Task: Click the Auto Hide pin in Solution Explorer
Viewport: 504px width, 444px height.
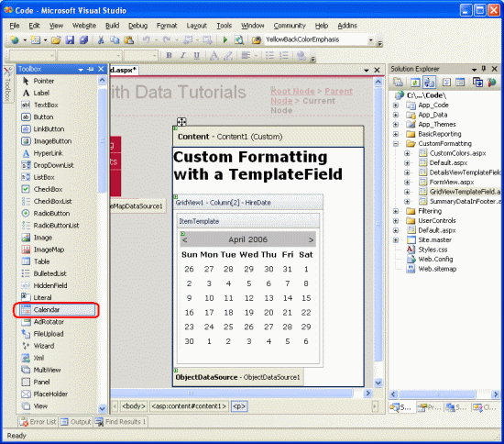Action: pyautogui.click(x=484, y=69)
